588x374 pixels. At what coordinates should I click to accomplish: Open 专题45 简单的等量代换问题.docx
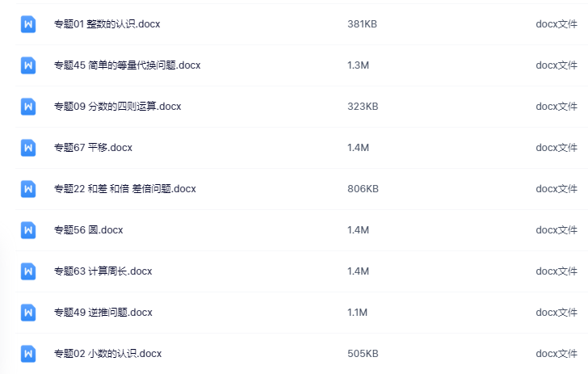tap(128, 65)
